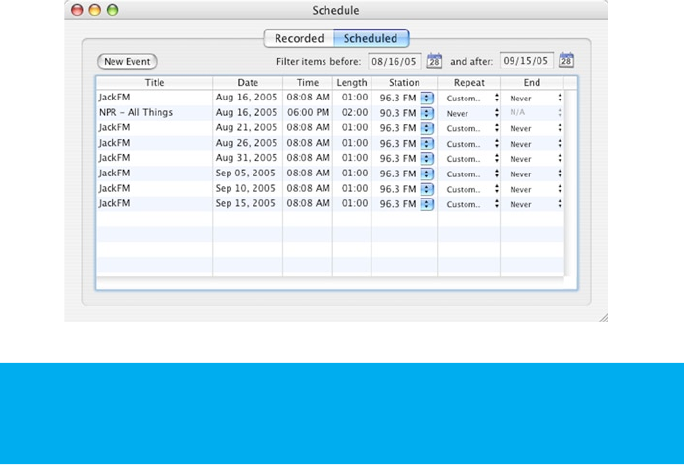The width and height of the screenshot is (684, 467).
Task: Sort the table by Title column header
Action: tap(154, 83)
